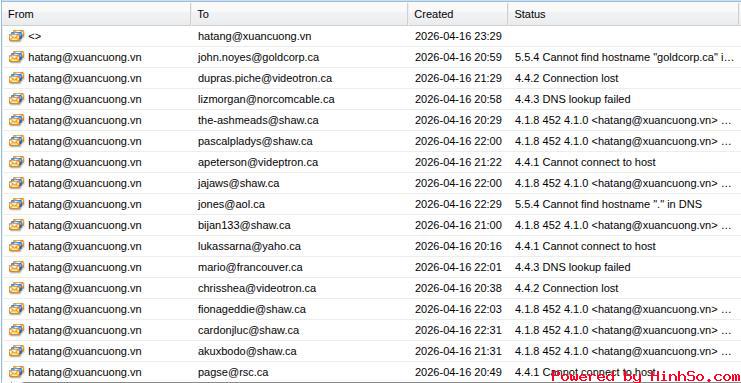
Task: Select recipient jones@aol.ca
Action: click(231, 204)
